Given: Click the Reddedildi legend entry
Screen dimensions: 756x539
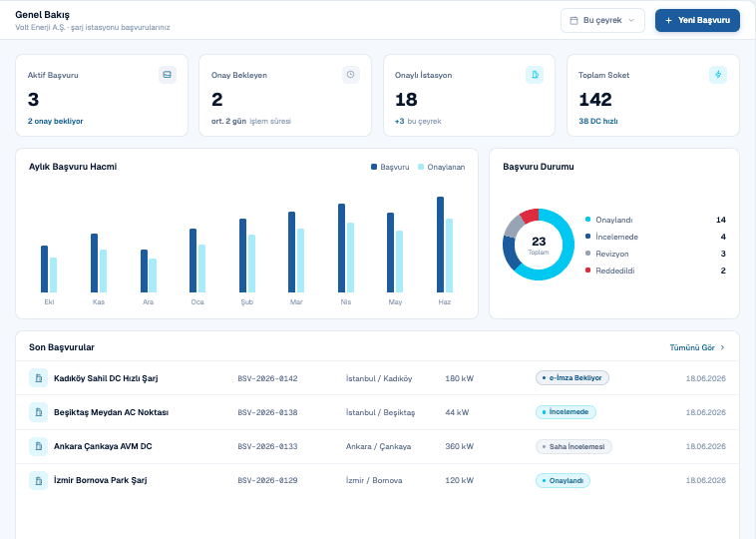Looking at the screenshot, I should 655,270.
